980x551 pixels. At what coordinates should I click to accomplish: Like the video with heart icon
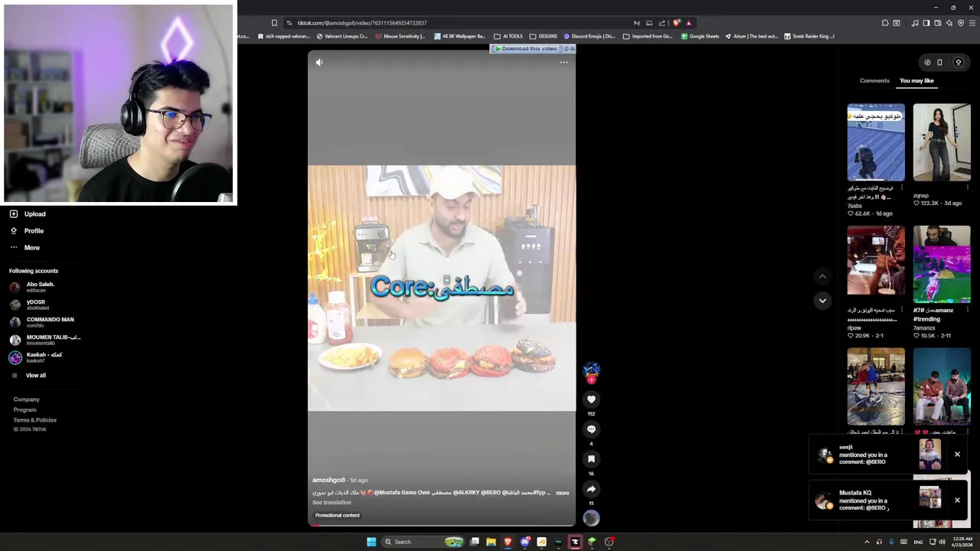[591, 399]
